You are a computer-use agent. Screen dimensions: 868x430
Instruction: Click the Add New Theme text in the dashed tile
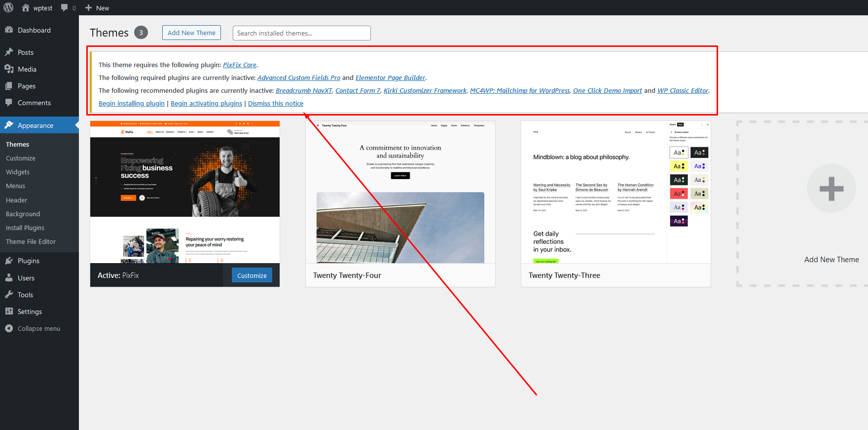832,260
